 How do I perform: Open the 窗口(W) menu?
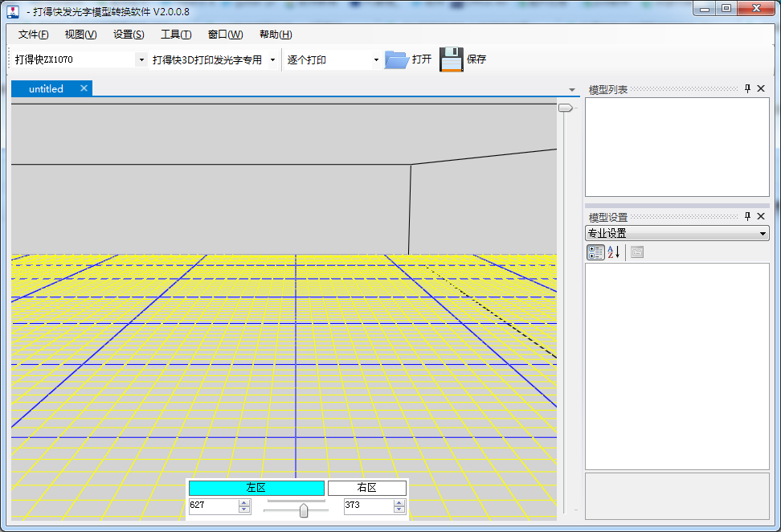[225, 35]
